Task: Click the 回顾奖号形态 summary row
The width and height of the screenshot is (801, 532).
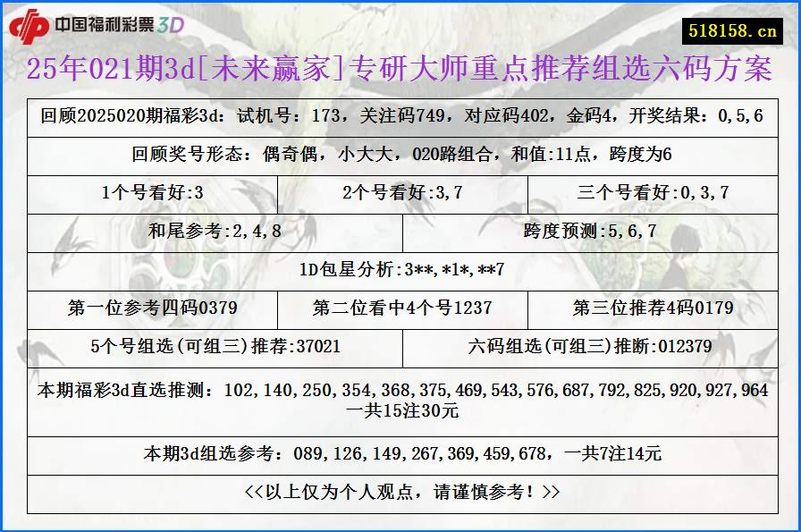Action: pos(400,151)
